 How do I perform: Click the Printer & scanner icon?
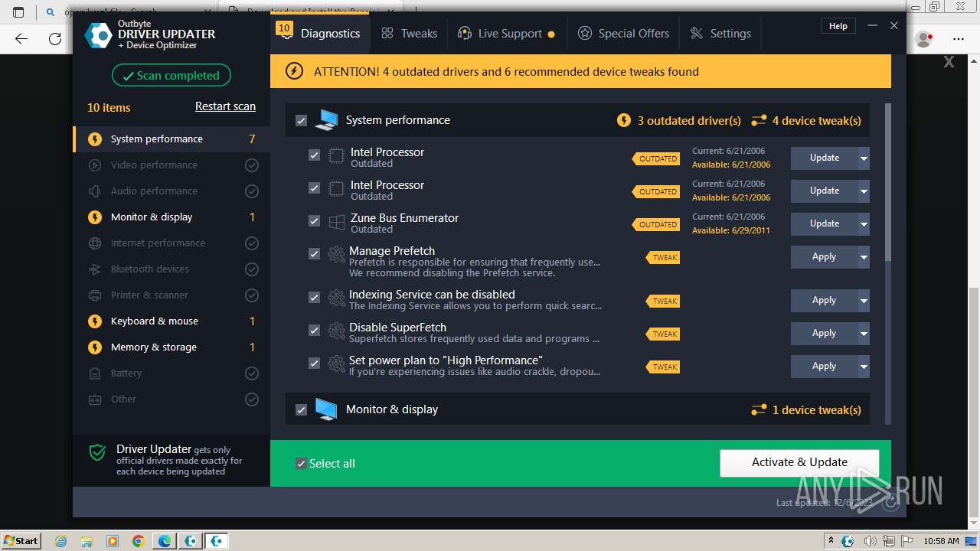(x=95, y=295)
